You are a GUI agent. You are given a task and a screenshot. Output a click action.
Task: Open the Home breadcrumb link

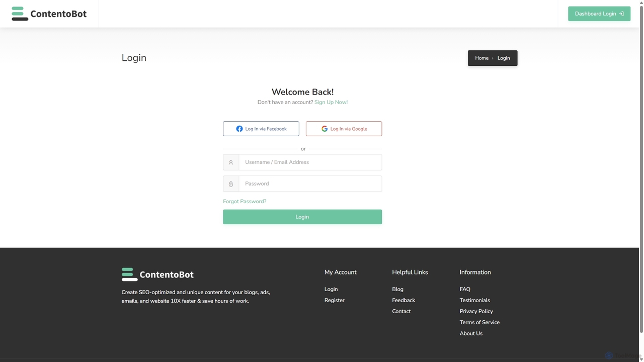click(481, 58)
